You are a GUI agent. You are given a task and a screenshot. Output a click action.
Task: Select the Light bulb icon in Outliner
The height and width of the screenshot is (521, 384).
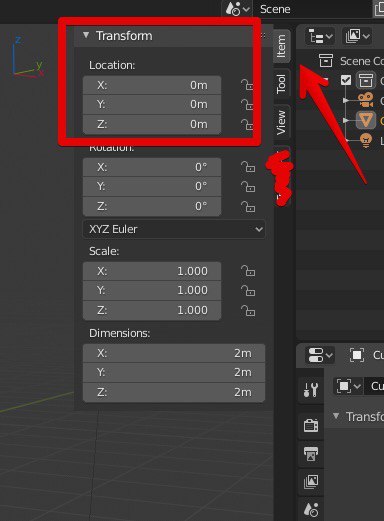[x=366, y=140]
